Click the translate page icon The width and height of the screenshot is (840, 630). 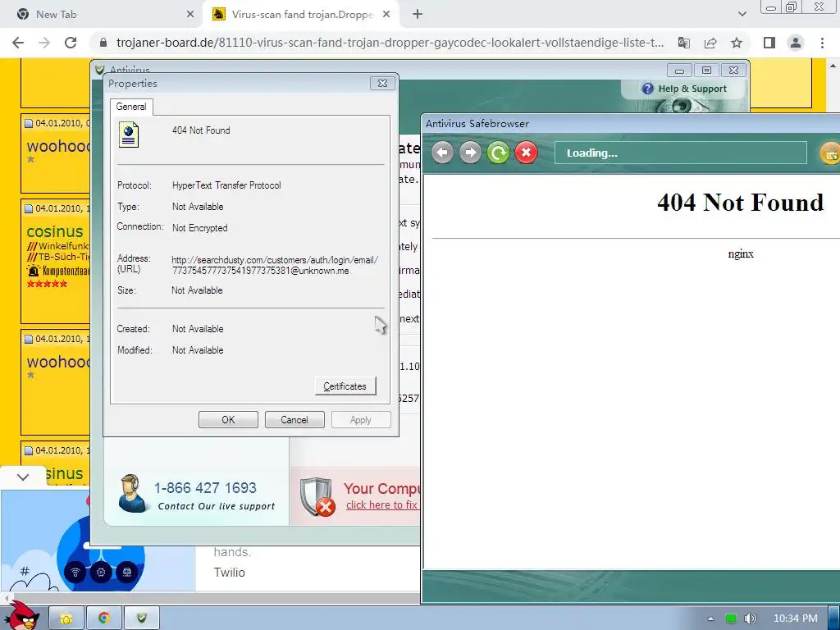[684, 43]
